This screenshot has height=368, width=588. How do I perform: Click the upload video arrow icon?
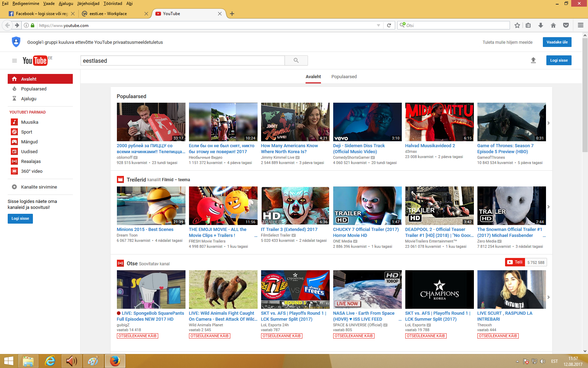coord(533,60)
